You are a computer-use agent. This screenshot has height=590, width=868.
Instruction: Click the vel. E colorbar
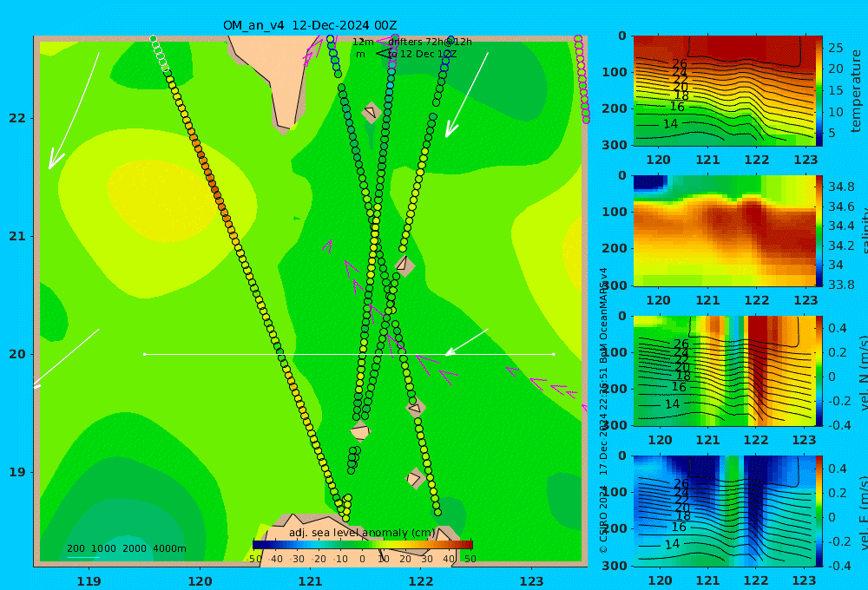click(x=819, y=511)
